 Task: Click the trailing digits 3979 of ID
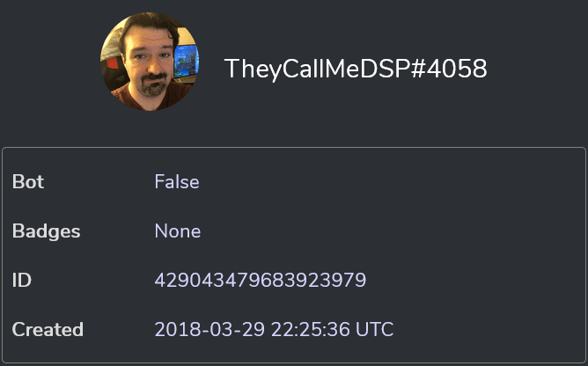click(x=343, y=280)
